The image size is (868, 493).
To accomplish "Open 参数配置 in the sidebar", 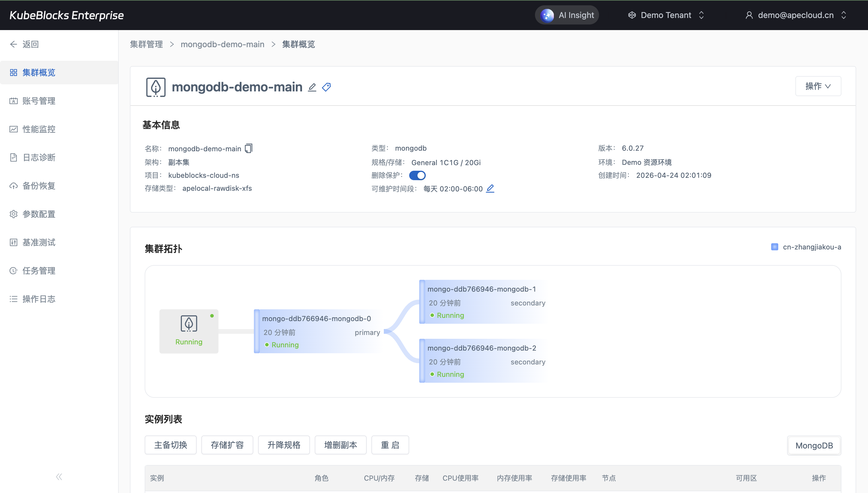I will [39, 214].
